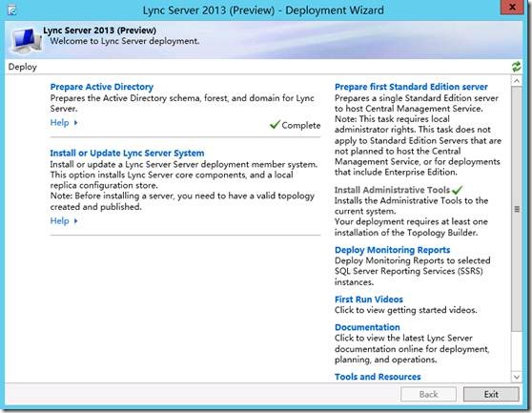Image resolution: width=532 pixels, height=413 pixels.
Task: Click scrollbar up arrow
Action: (x=517, y=81)
